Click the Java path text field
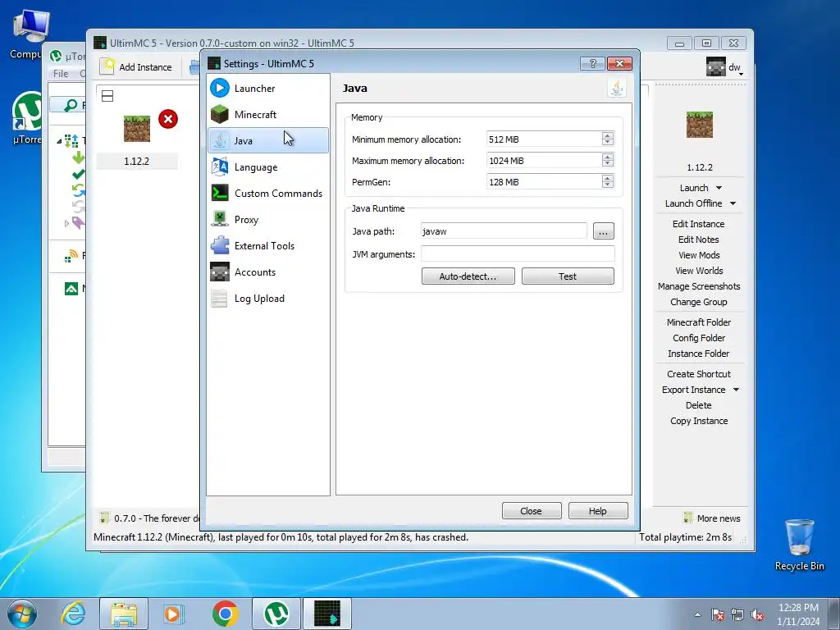Screen dimensions: 840x630 click(504, 231)
